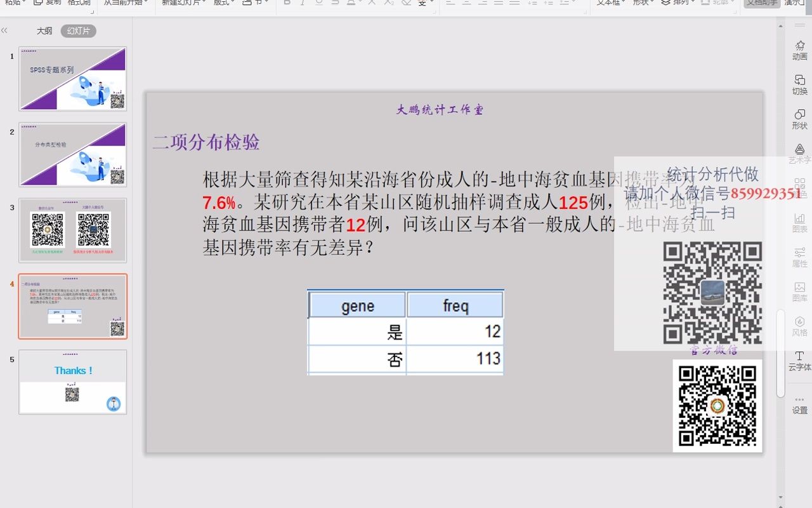812x508 pixels.
Task: Click the slide 1 number label
Action: pyautogui.click(x=12, y=57)
